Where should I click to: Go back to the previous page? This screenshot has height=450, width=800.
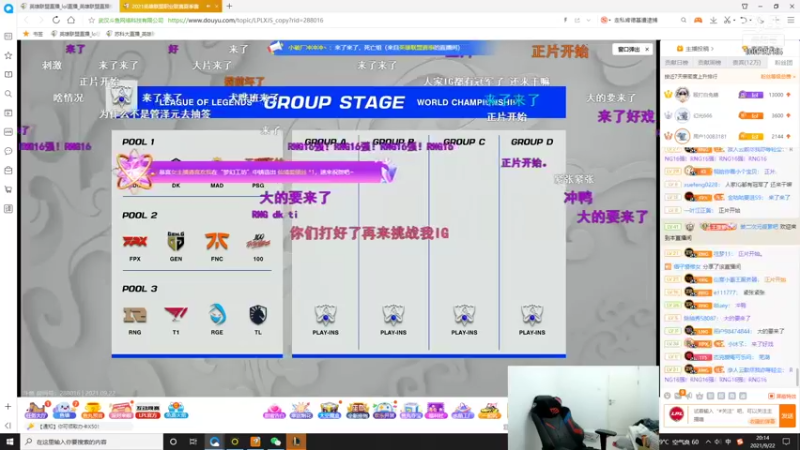[x=27, y=20]
